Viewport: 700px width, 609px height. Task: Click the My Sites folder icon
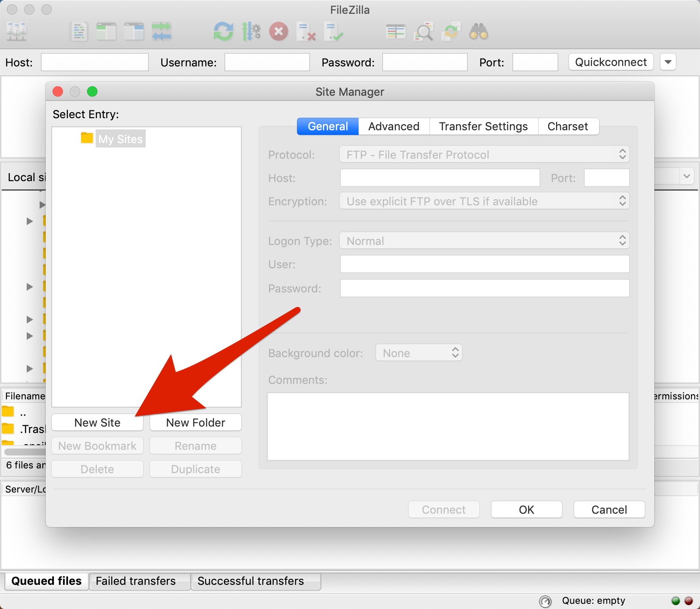[x=87, y=138]
